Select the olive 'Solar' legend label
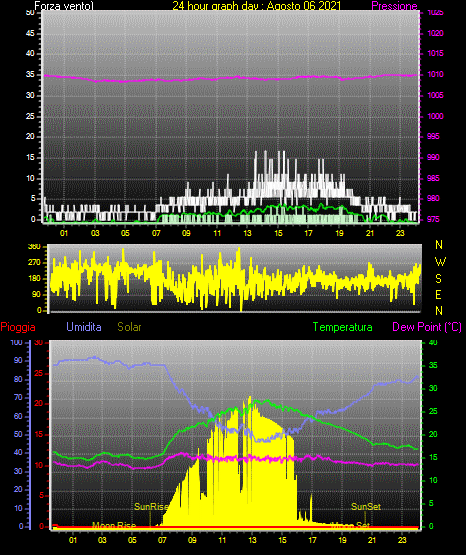466x555 pixels. [x=130, y=327]
